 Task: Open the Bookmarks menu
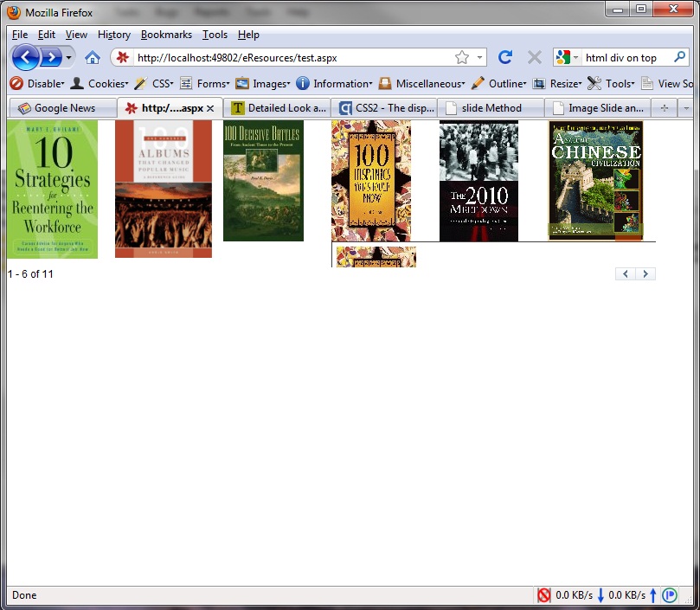point(167,35)
